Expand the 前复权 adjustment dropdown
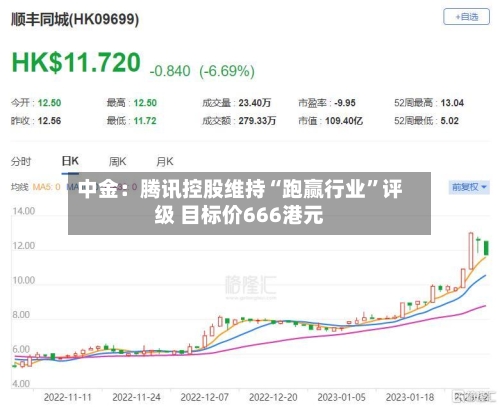 click(x=469, y=187)
